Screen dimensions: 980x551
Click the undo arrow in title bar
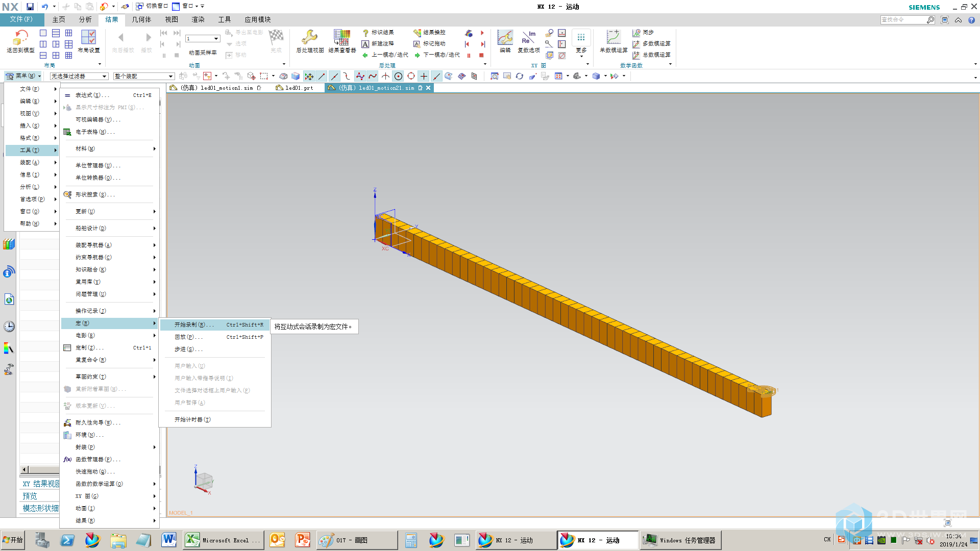[45, 7]
